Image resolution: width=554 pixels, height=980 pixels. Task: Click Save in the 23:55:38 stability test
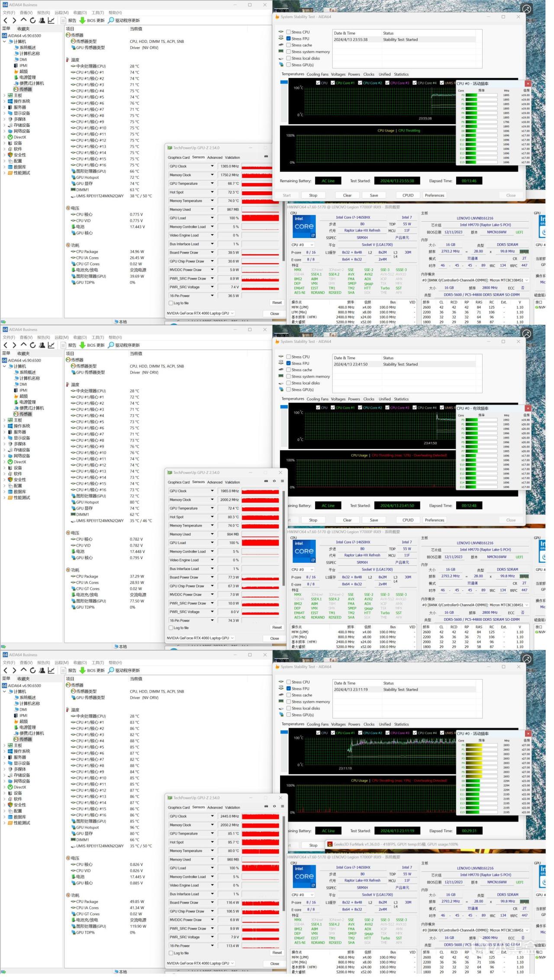(374, 195)
